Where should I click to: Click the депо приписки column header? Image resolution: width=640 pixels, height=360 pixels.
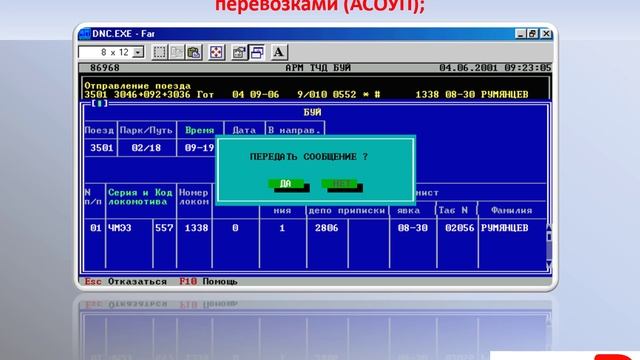coord(347,210)
